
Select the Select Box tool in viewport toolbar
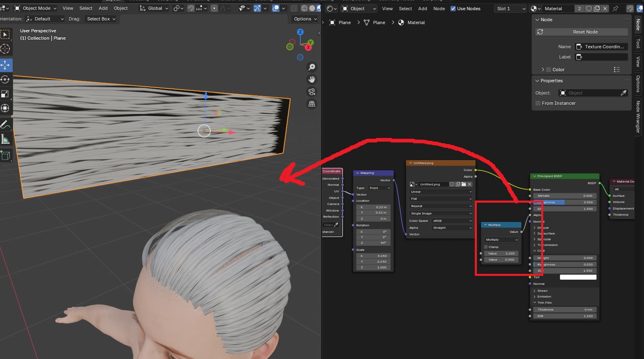pyautogui.click(x=5, y=34)
